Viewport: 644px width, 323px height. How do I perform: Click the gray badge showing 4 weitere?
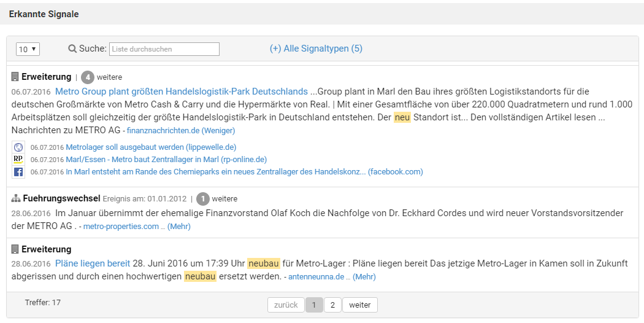click(x=88, y=77)
